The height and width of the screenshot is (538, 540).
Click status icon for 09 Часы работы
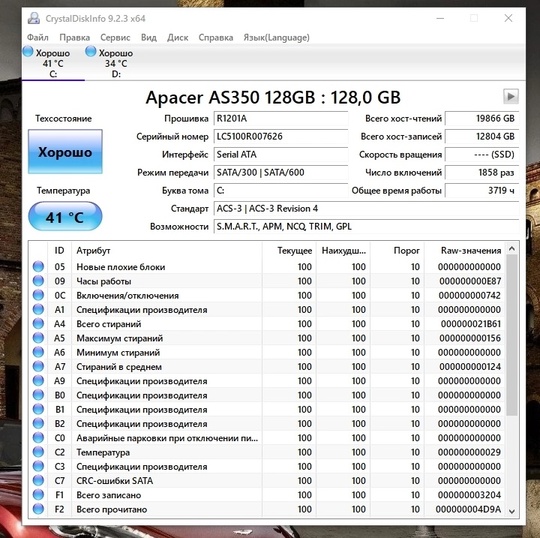(x=38, y=281)
